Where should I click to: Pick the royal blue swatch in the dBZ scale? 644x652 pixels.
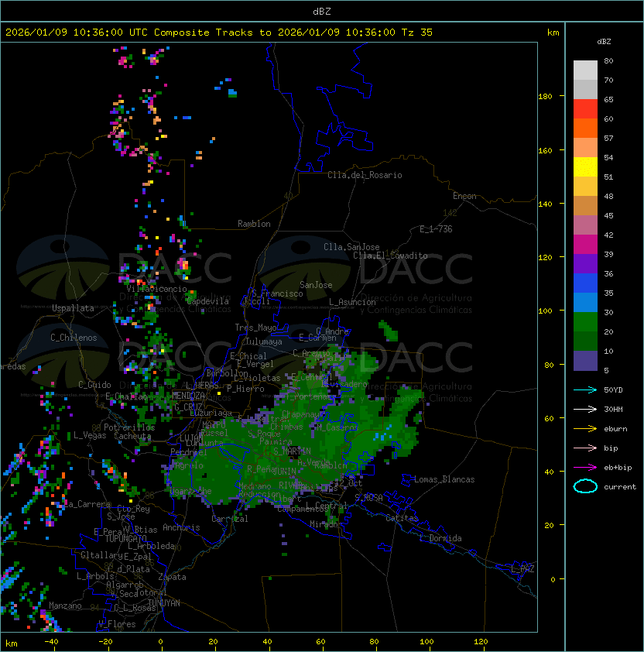[x=585, y=283]
